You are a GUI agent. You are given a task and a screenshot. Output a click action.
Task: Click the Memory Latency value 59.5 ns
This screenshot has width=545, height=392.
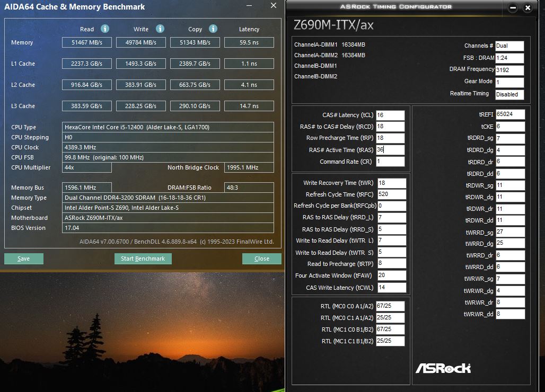point(249,42)
